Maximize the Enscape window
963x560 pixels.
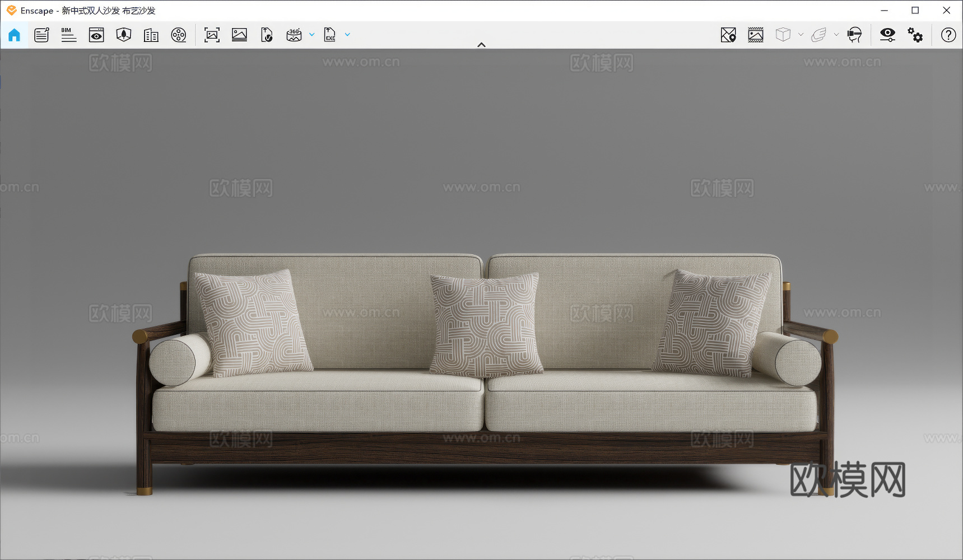pyautogui.click(x=915, y=10)
